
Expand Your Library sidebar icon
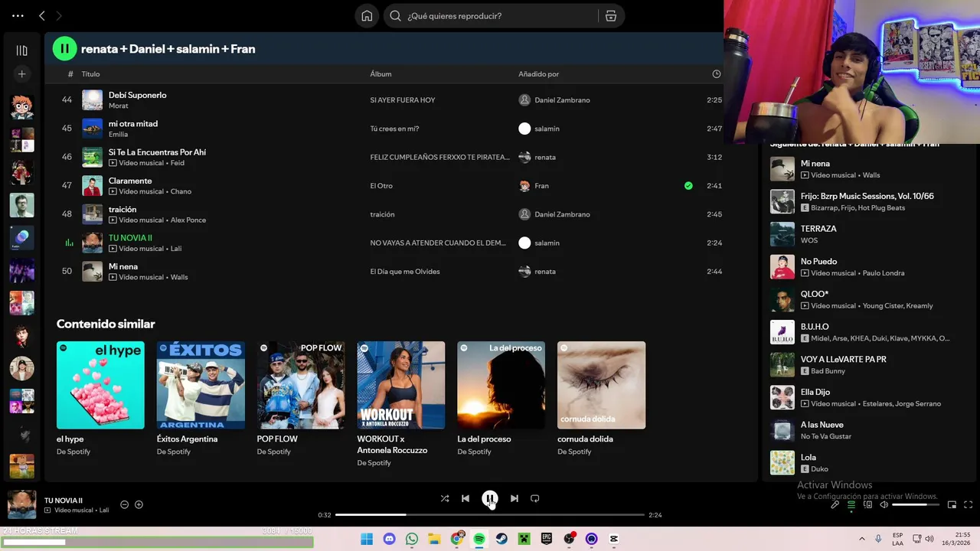[x=21, y=51]
